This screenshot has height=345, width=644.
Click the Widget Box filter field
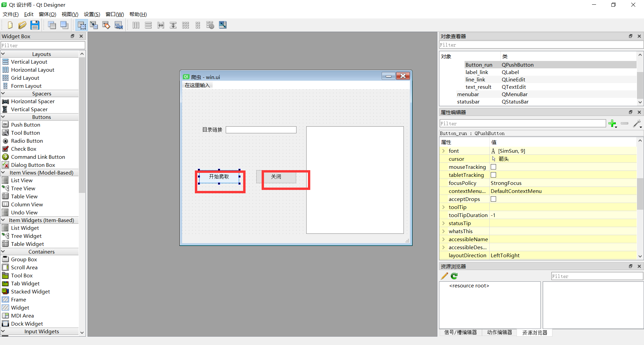click(43, 46)
